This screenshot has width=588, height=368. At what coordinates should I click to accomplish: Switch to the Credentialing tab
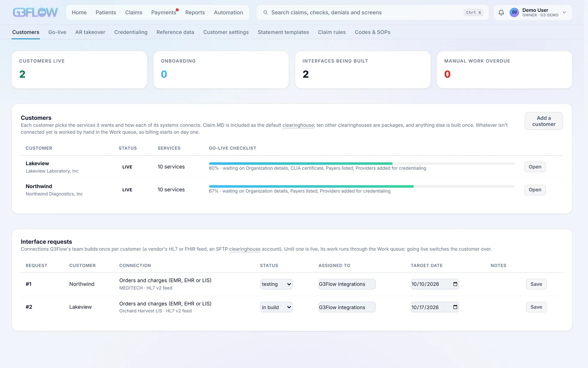point(131,32)
